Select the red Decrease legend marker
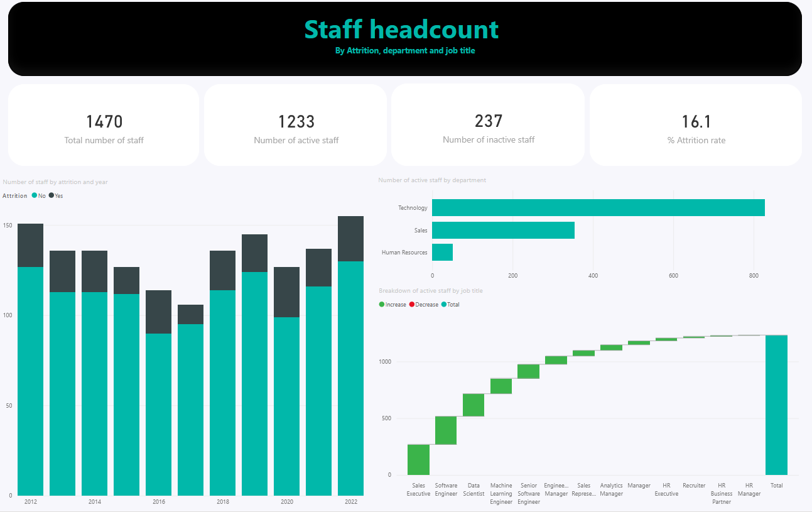This screenshot has height=512, width=812. tap(412, 305)
